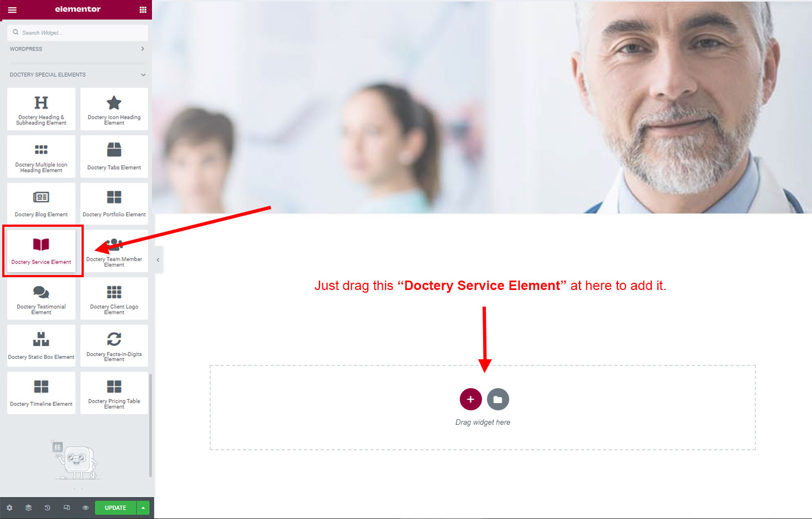
Task: Click the add template folder button
Action: point(498,399)
